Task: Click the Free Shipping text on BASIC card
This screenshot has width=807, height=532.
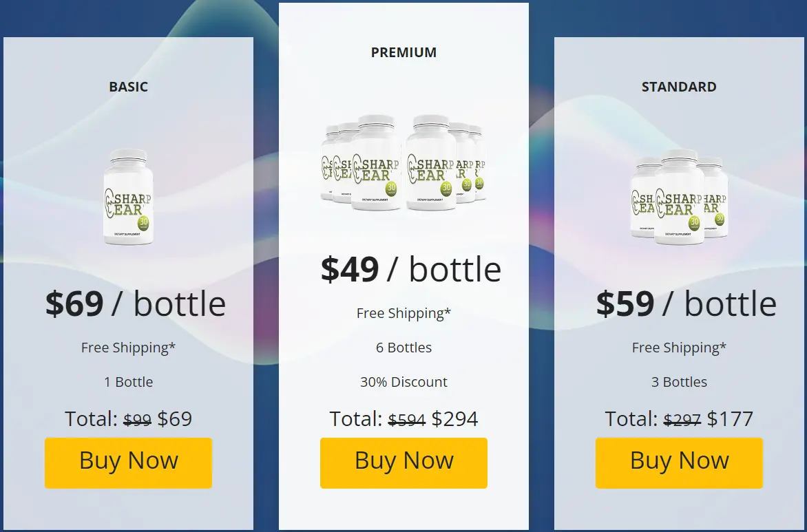Action: 128,348
